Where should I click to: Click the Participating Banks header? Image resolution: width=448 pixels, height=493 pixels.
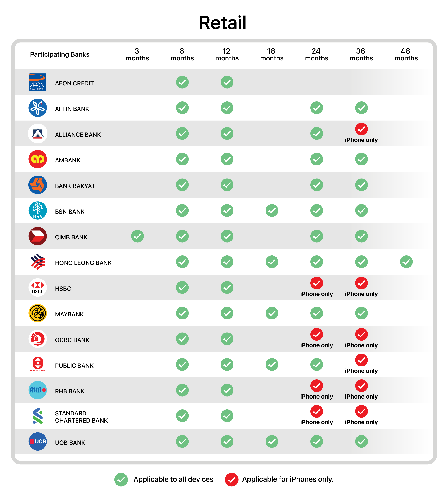click(x=60, y=54)
